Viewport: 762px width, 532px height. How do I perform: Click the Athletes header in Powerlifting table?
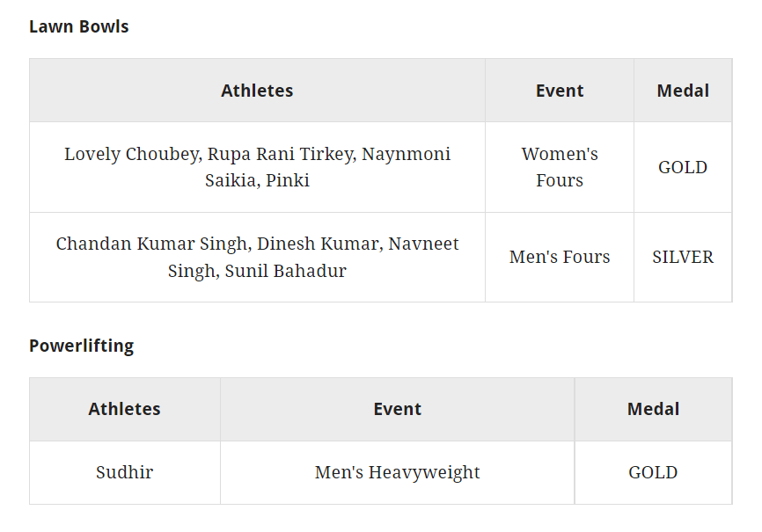click(x=125, y=409)
